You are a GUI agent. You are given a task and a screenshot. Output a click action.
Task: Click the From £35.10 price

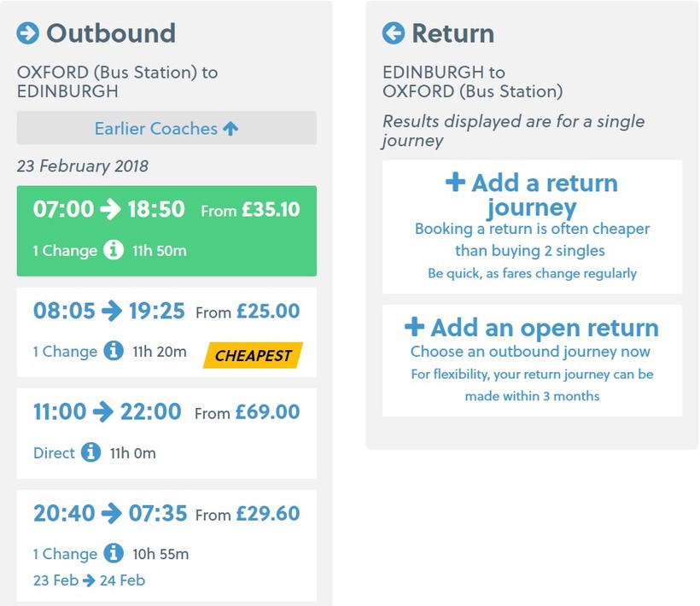pos(250,210)
